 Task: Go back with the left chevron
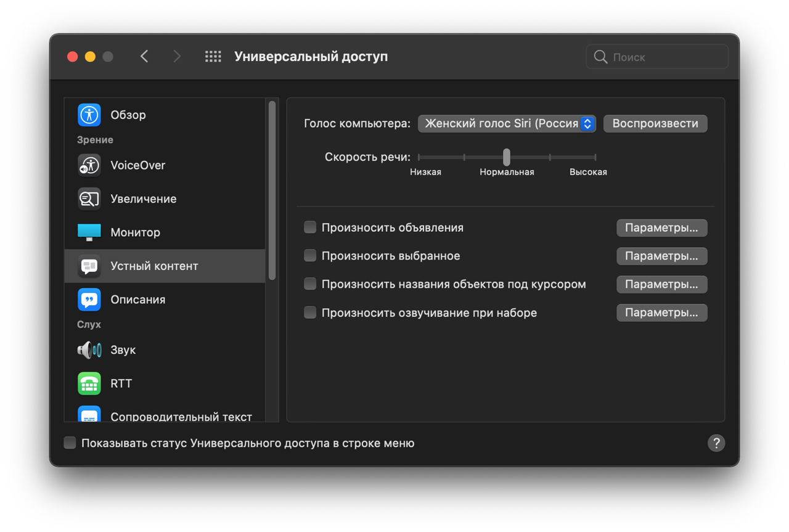click(144, 57)
